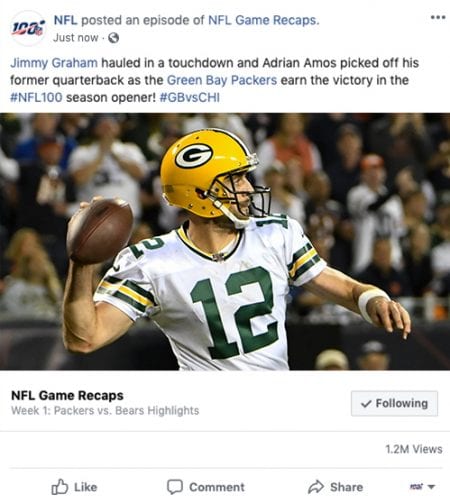The width and height of the screenshot is (450, 504).
Task: Click the #GBvsCHI hashtag
Action: pyautogui.click(x=189, y=98)
